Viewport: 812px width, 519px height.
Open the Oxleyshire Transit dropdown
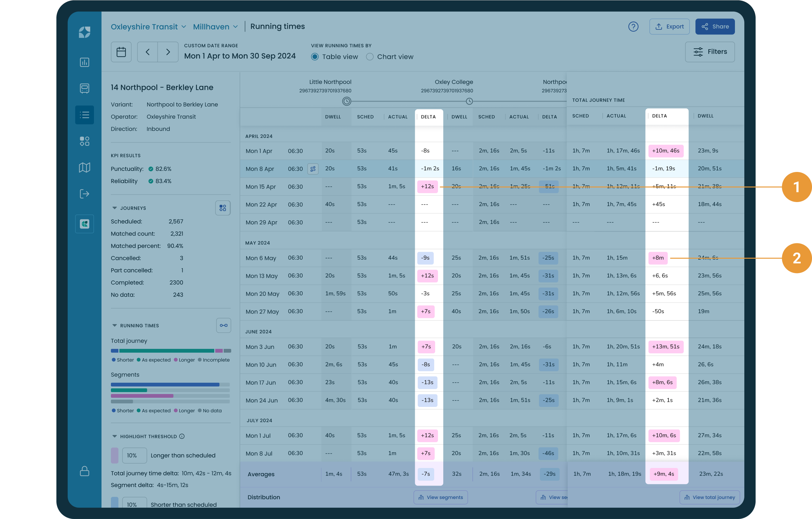tap(148, 27)
